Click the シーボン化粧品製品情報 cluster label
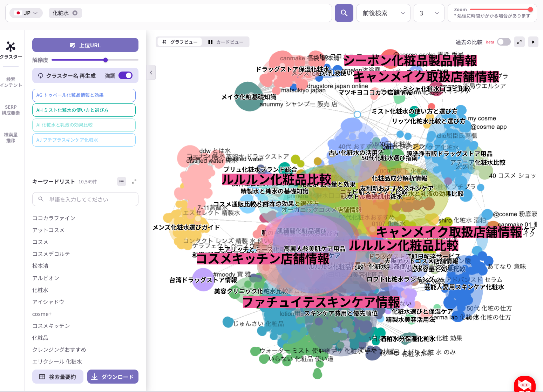543x392 pixels. pos(410,61)
